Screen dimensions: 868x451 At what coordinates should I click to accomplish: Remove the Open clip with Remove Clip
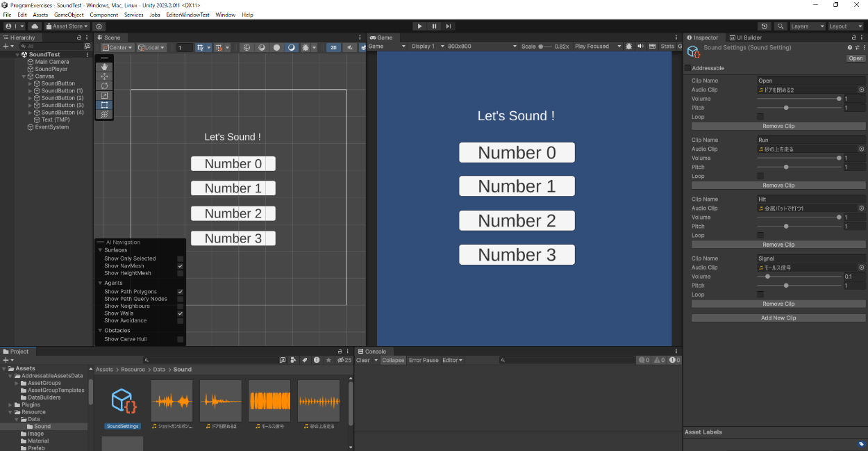point(778,126)
